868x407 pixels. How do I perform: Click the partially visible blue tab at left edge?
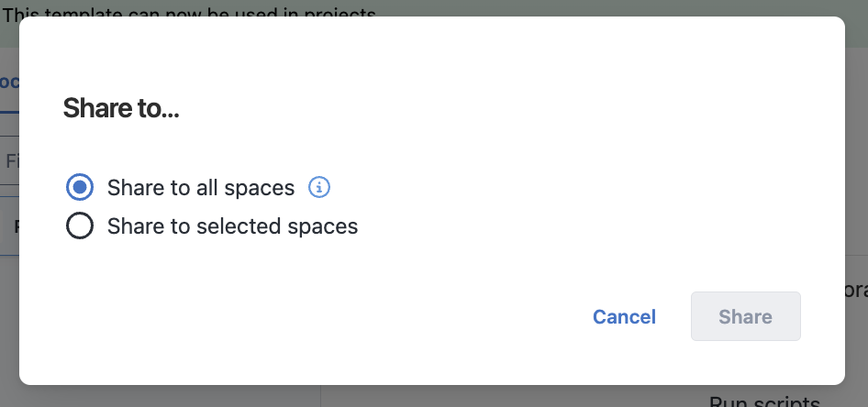tap(9, 82)
